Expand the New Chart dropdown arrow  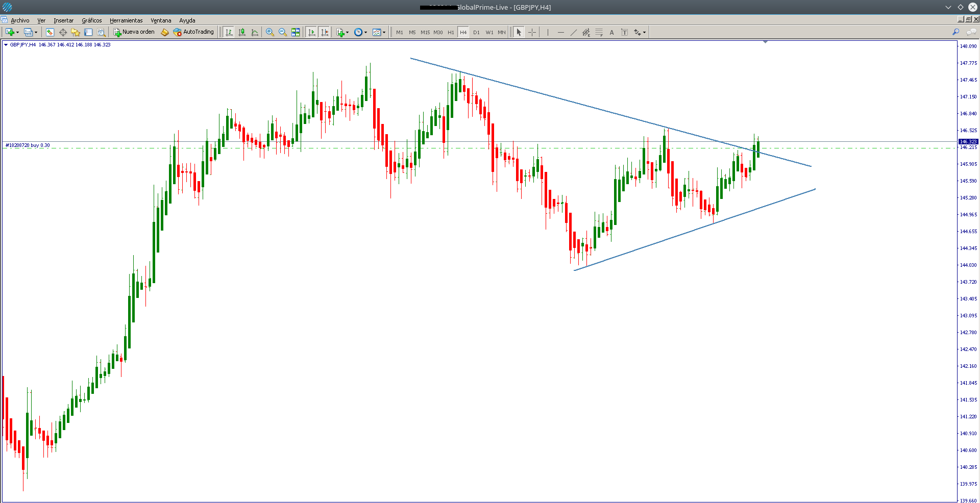click(x=17, y=33)
